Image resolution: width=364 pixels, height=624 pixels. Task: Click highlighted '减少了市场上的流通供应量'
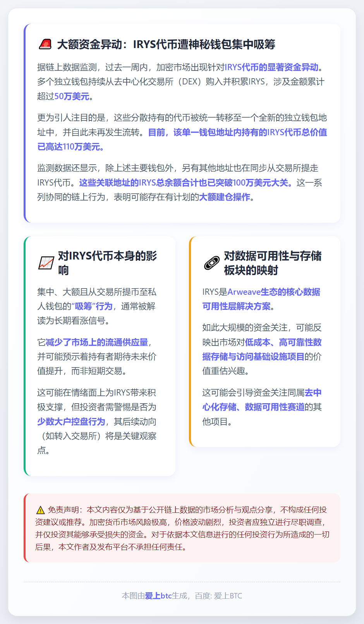tap(97, 342)
